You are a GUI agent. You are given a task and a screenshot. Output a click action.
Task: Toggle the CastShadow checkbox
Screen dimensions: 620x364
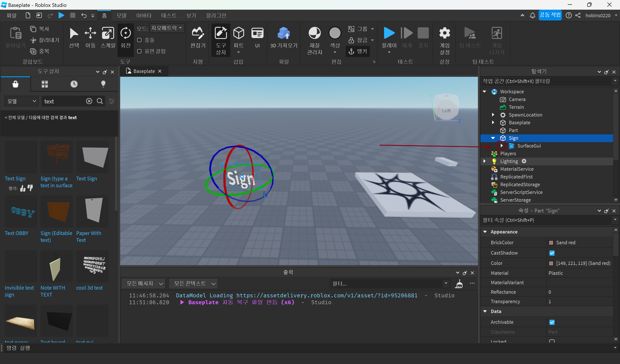(x=552, y=253)
